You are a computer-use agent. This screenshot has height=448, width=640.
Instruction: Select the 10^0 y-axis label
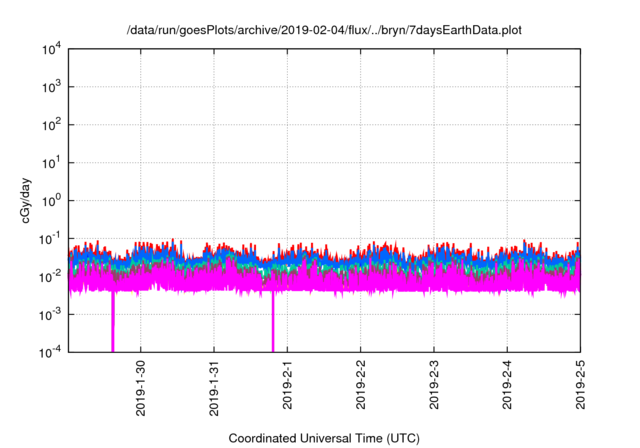[x=51, y=201]
